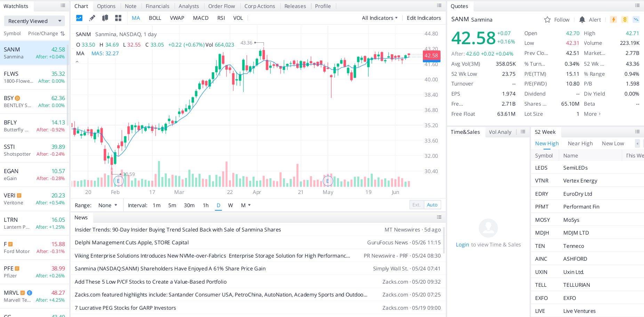
Task: Open Chart panel menu icon
Action: (439, 6)
